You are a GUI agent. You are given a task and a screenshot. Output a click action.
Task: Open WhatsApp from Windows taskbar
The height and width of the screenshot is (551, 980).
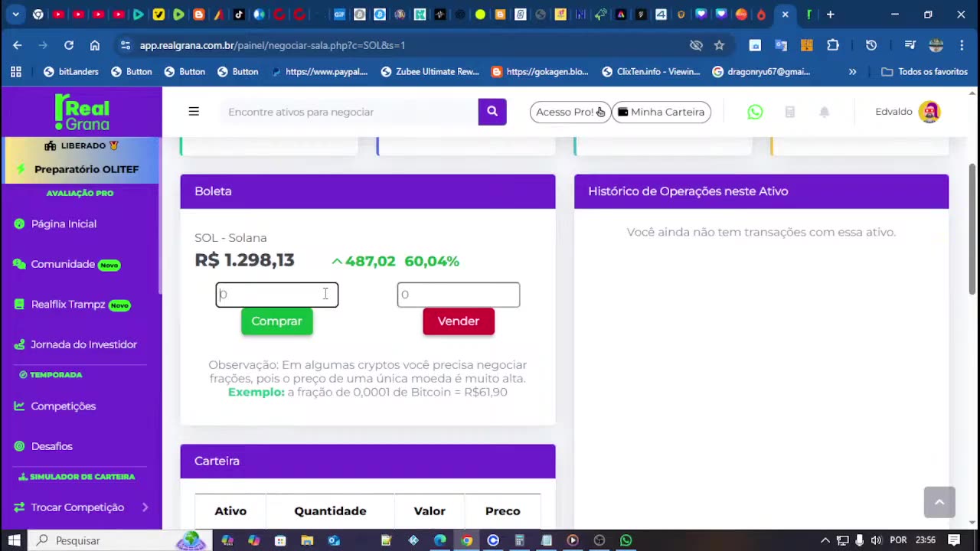pyautogui.click(x=626, y=540)
